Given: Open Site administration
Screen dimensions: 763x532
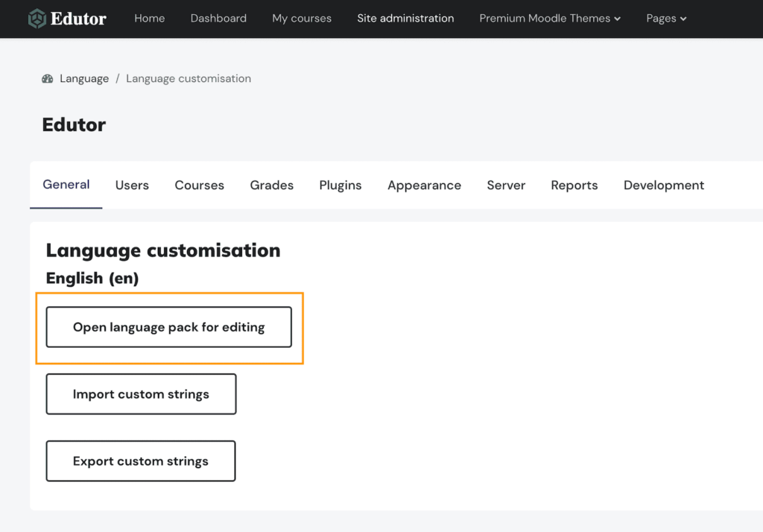Looking at the screenshot, I should coord(405,18).
